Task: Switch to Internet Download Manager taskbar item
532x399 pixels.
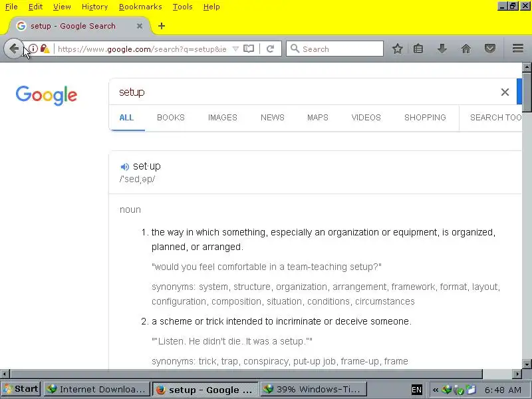Action: tap(97, 389)
